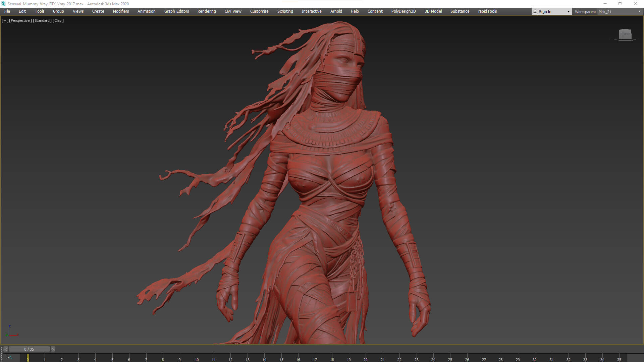
Task: Open the Tools menu
Action: (40, 11)
